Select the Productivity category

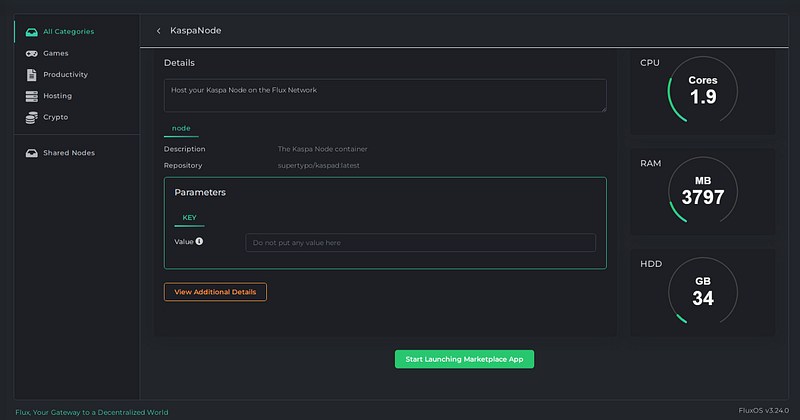click(x=77, y=75)
